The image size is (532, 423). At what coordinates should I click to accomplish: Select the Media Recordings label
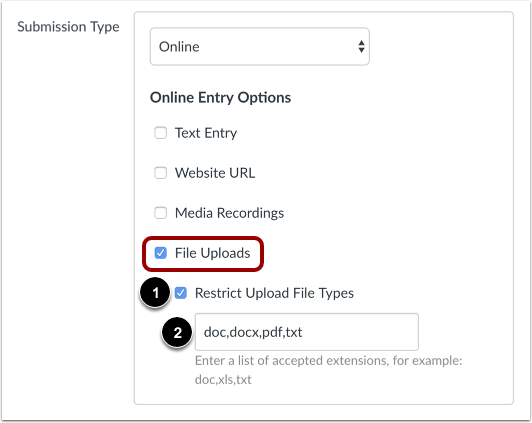pyautogui.click(x=229, y=213)
